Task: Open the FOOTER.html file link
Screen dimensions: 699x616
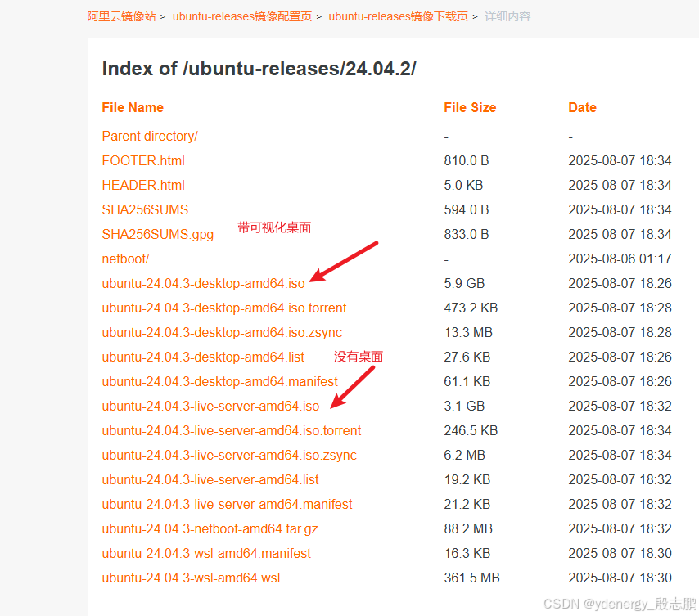Action: point(143,161)
